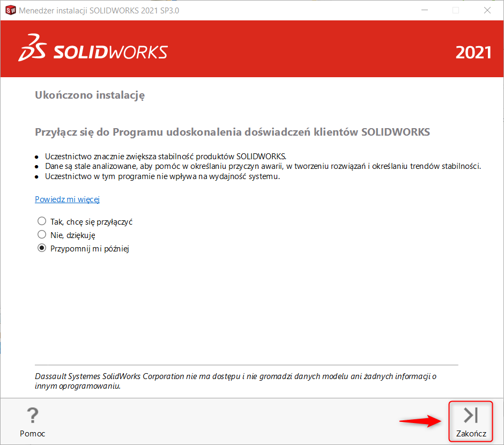
Task: Minimize the installation manager window
Action: point(424,10)
